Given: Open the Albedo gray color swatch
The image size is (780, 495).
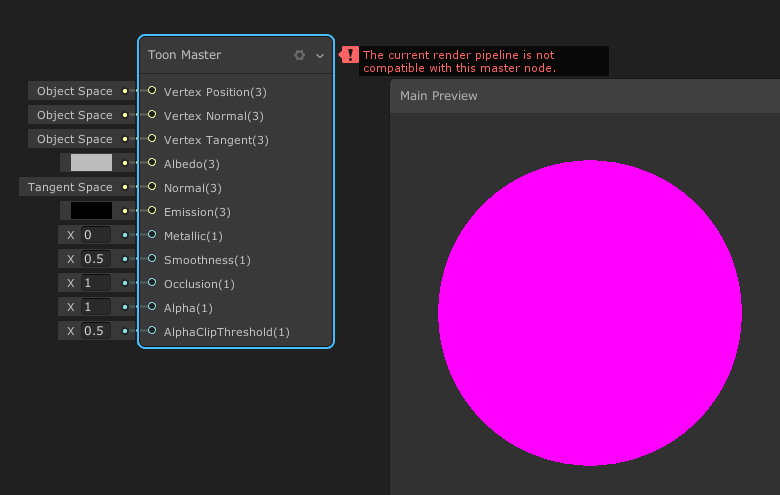Looking at the screenshot, I should click(92, 163).
